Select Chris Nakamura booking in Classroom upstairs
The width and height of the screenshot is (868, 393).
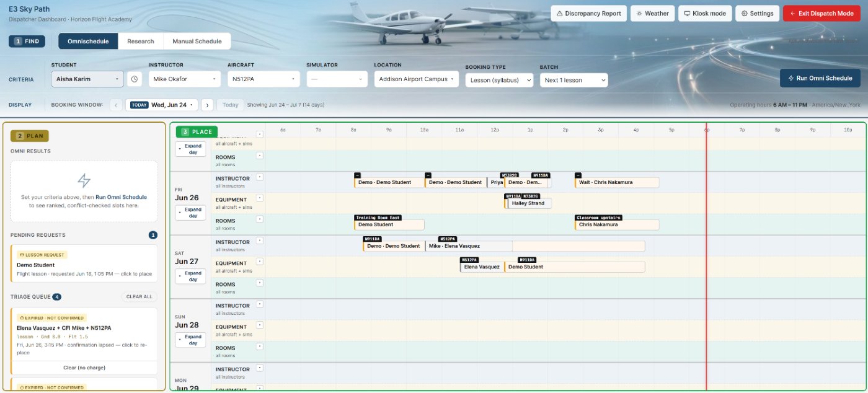(x=617, y=224)
